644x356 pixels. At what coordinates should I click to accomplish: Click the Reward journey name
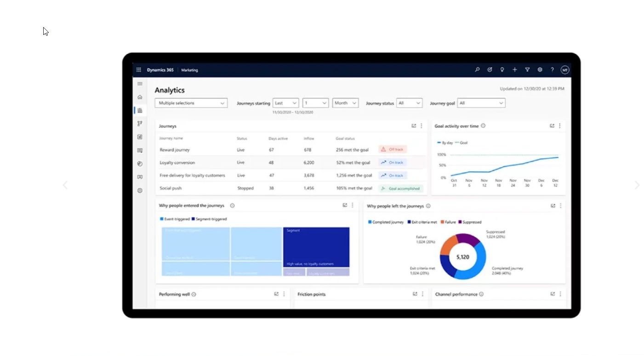pyautogui.click(x=175, y=150)
